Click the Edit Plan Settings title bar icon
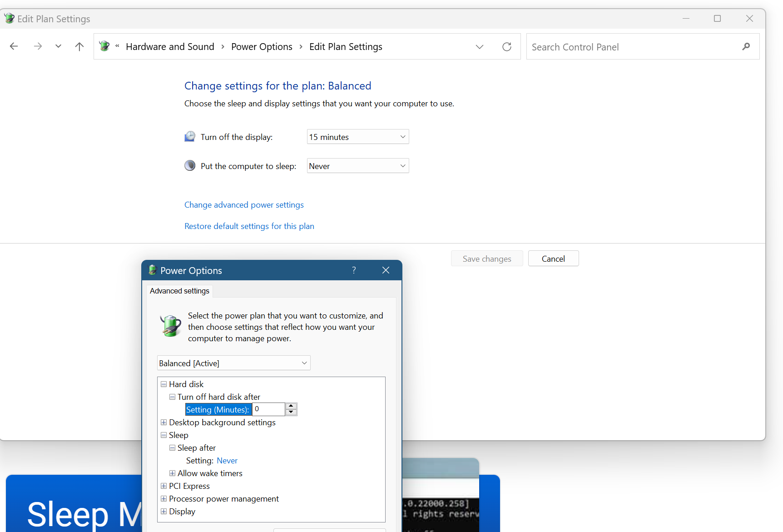The height and width of the screenshot is (532, 783). [x=9, y=18]
